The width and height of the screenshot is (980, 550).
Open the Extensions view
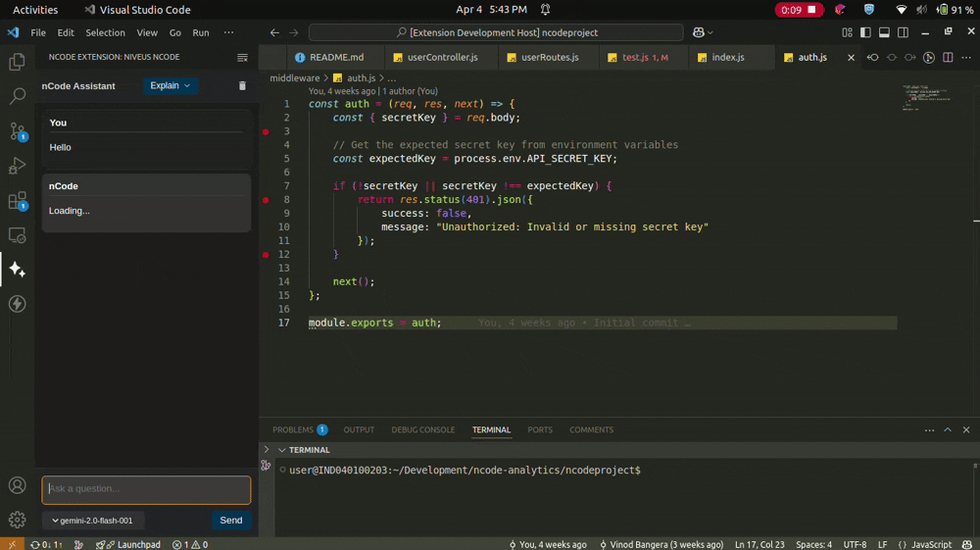point(17,201)
